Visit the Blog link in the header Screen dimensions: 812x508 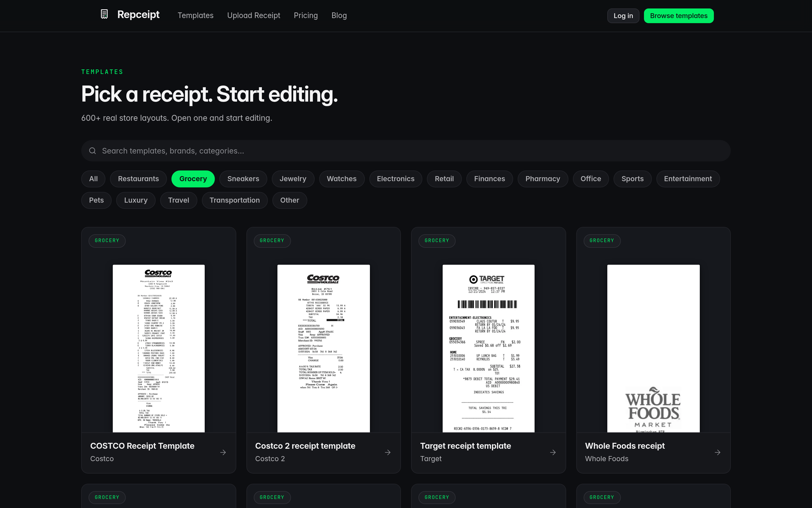click(x=339, y=16)
